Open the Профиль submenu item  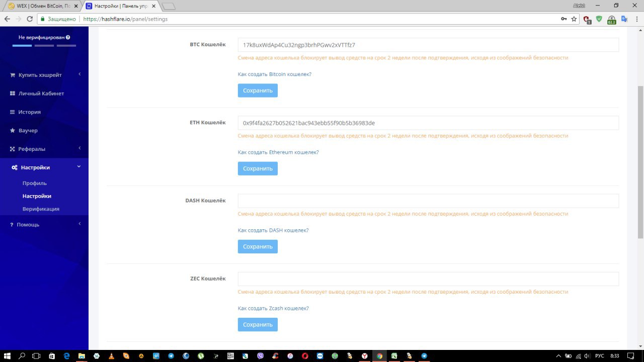pos(35,183)
